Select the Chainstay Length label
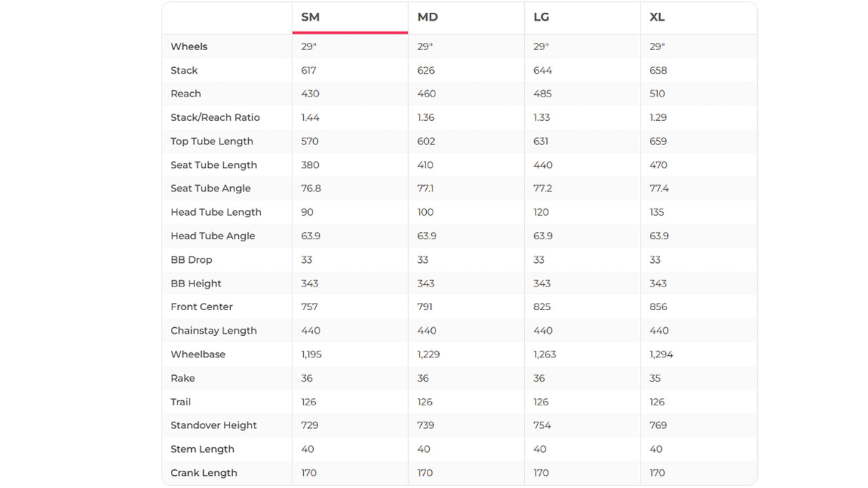Screen dimensions: 868x488 213,331
